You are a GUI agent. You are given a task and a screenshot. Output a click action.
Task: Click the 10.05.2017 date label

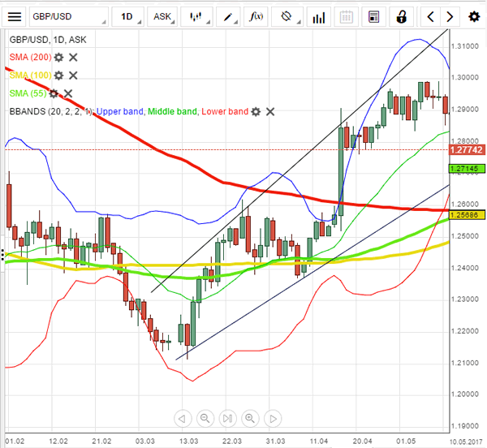tap(468, 442)
